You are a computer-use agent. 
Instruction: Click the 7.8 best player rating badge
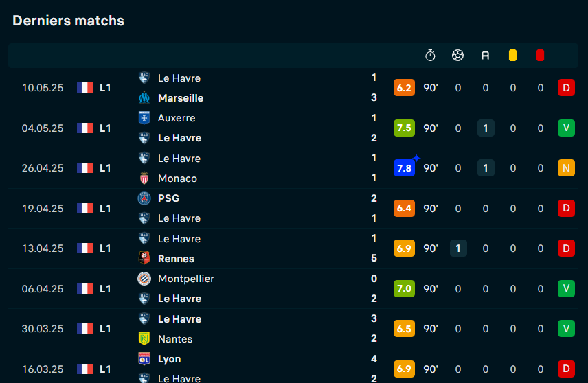click(404, 168)
